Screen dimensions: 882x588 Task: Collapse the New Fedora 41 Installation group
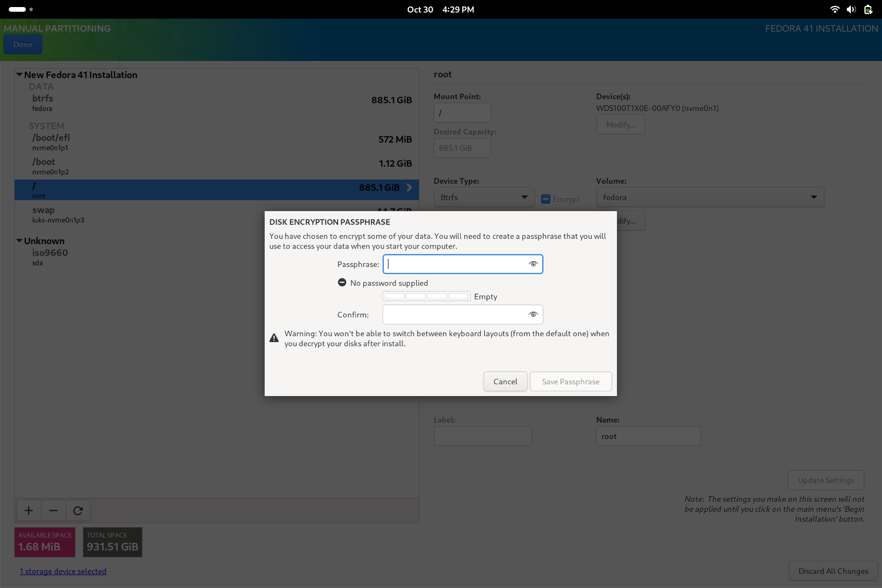[19, 74]
